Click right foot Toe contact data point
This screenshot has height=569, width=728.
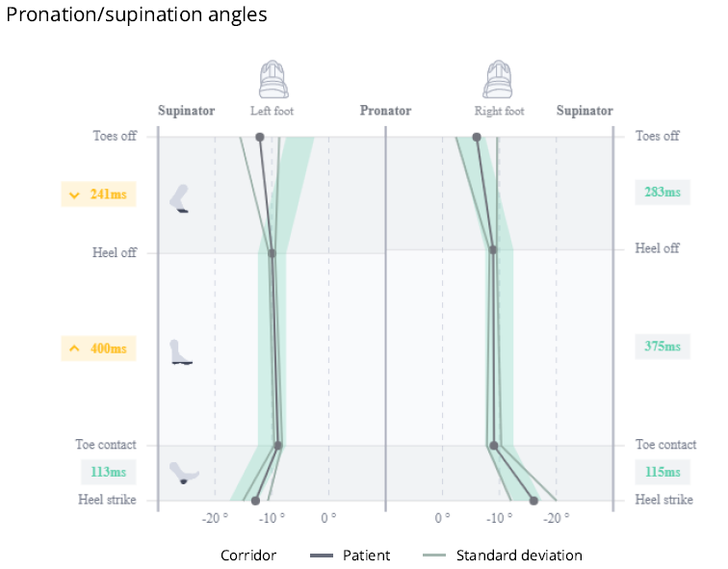[494, 446]
